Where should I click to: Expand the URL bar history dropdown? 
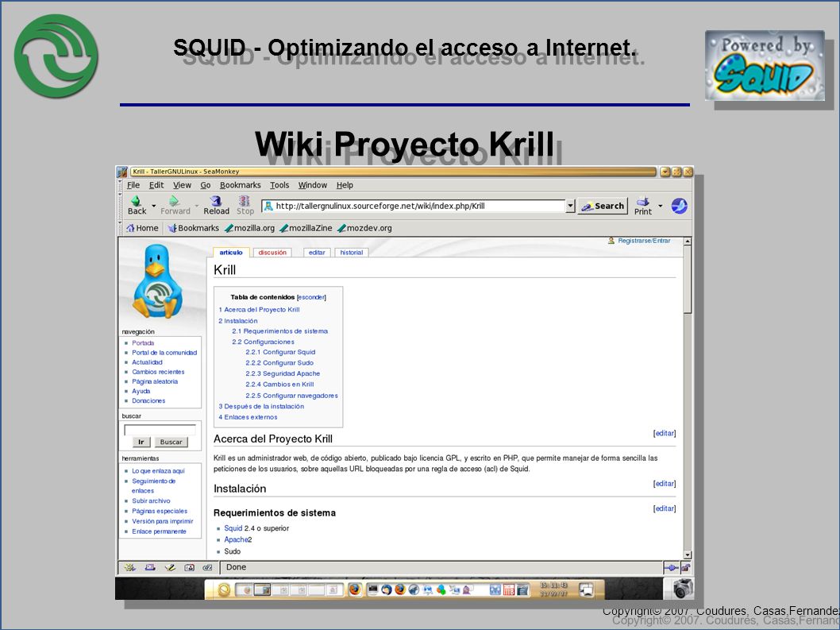pos(571,206)
